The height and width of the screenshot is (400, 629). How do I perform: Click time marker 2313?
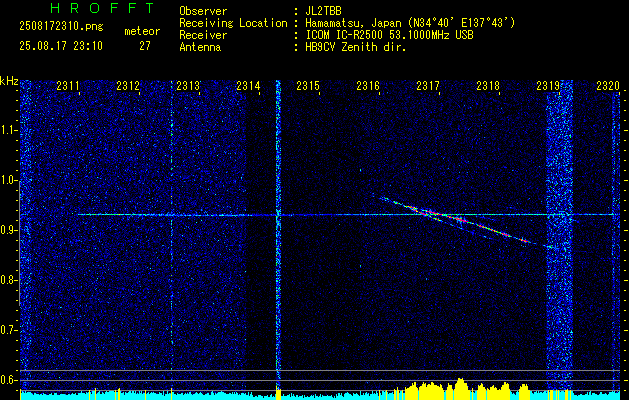188,85
